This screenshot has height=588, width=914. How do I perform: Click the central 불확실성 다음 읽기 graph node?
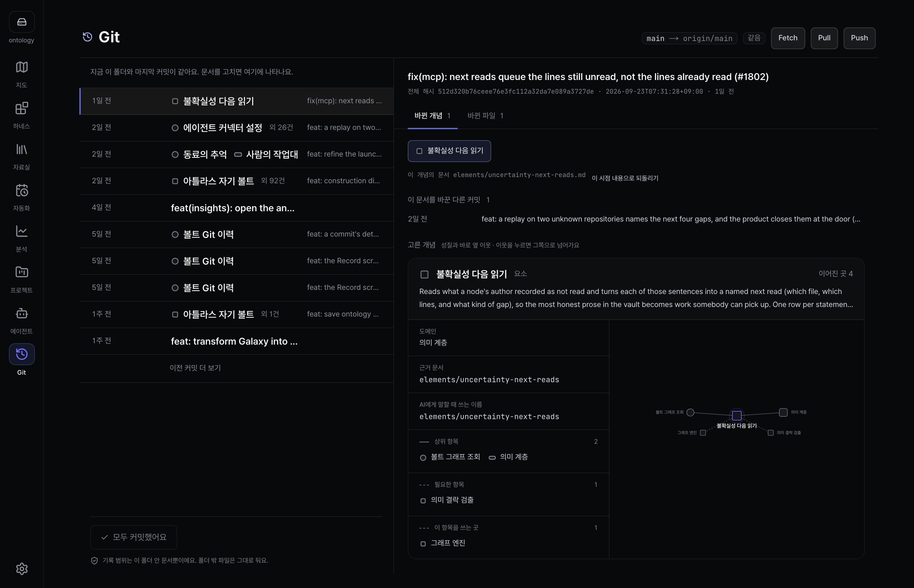coord(737,415)
